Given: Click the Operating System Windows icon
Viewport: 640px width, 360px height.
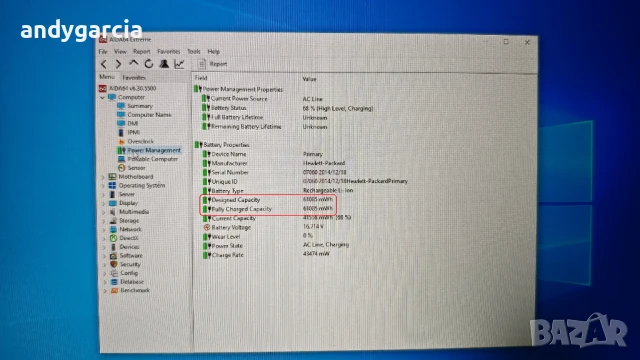Looking at the screenshot, I should (112, 185).
